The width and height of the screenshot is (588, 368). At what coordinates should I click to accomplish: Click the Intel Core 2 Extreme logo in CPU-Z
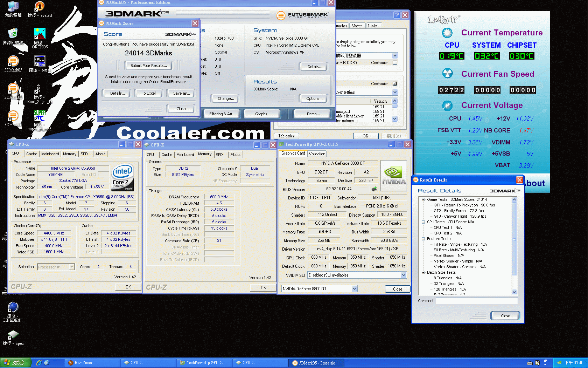pos(122,177)
